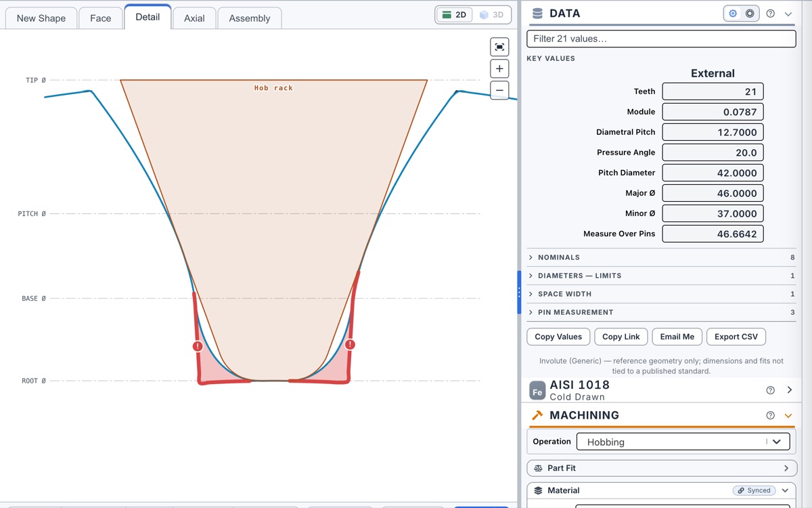
Task: Switch to the Axial tab
Action: click(194, 18)
